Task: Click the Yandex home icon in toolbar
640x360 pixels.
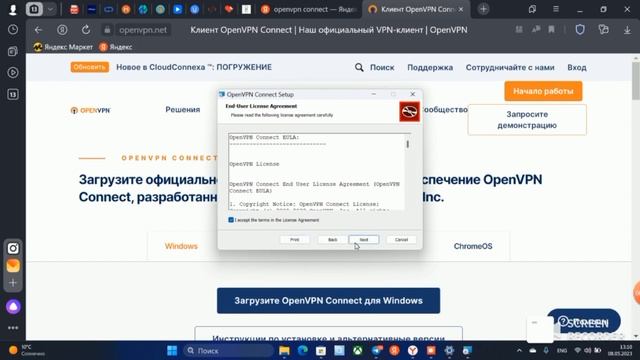Action: pos(62,30)
